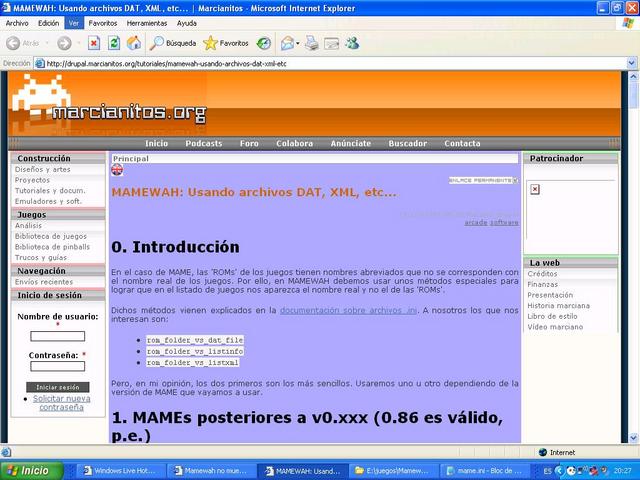The height and width of the screenshot is (480, 640).
Task: Open the Messenger toolbar icon
Action: click(x=352, y=43)
